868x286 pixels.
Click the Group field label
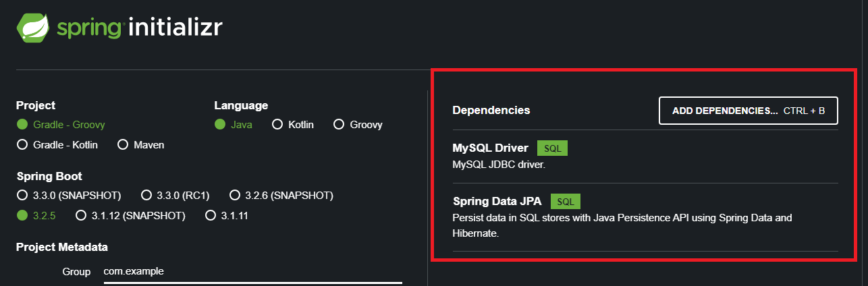click(76, 271)
